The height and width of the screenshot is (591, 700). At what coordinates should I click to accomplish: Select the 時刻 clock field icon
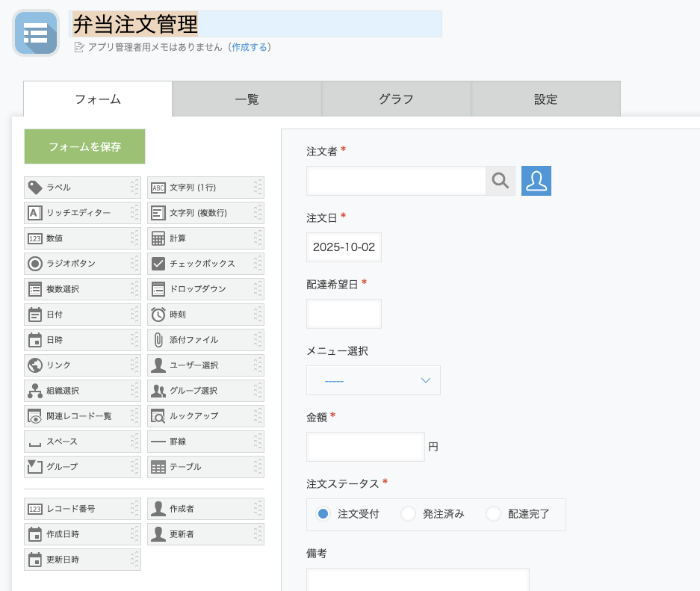pos(158,315)
